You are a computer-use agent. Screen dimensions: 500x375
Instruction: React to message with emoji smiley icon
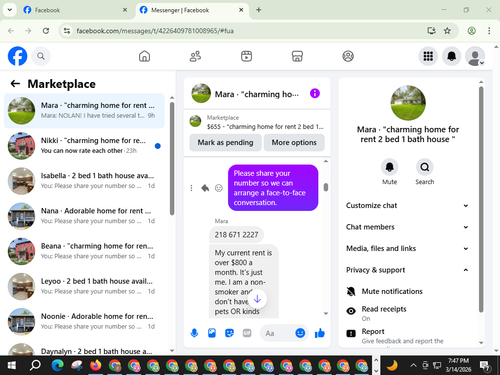[x=219, y=188]
